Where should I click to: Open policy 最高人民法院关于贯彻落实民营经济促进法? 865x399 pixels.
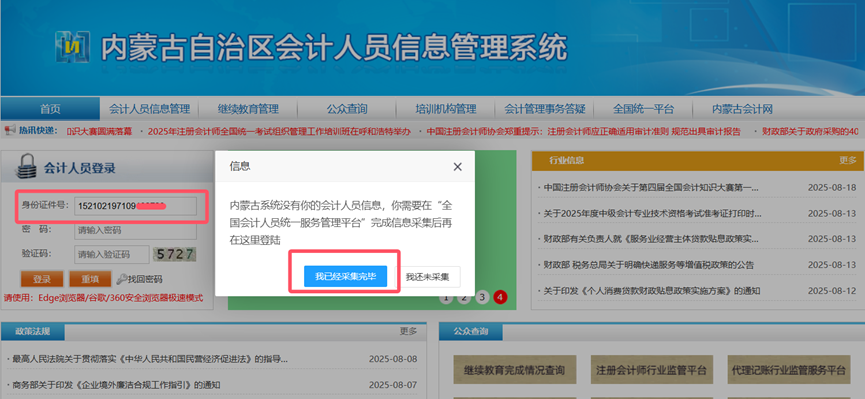tap(150, 359)
